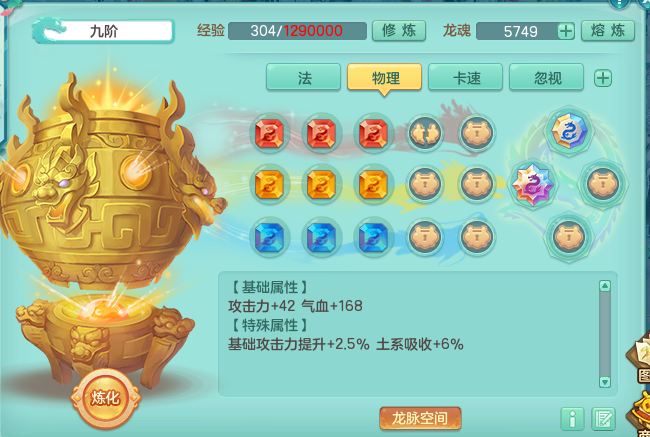Click the third blue dragon gem

tap(373, 237)
